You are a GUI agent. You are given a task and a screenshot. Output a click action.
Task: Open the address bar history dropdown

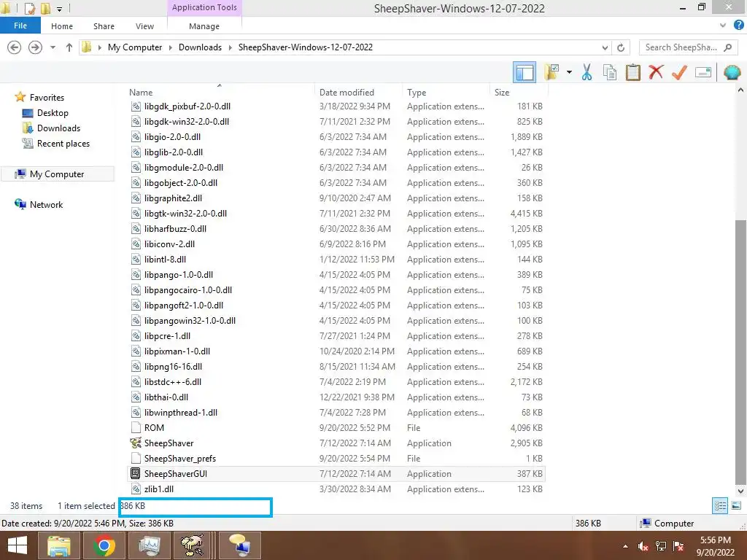pos(605,47)
